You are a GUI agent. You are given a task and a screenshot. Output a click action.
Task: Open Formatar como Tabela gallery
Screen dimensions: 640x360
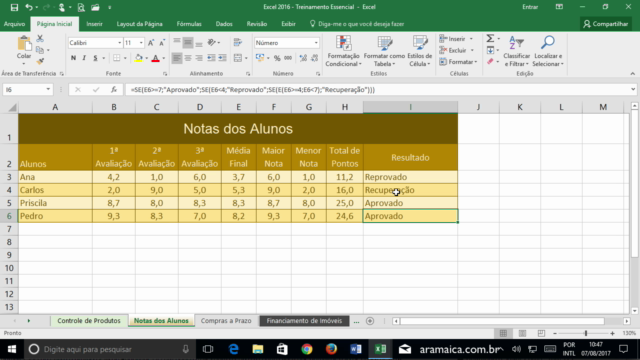[384, 51]
